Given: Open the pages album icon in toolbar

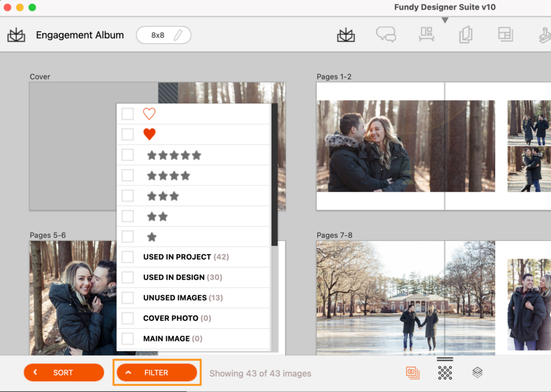Looking at the screenshot, I should (465, 35).
